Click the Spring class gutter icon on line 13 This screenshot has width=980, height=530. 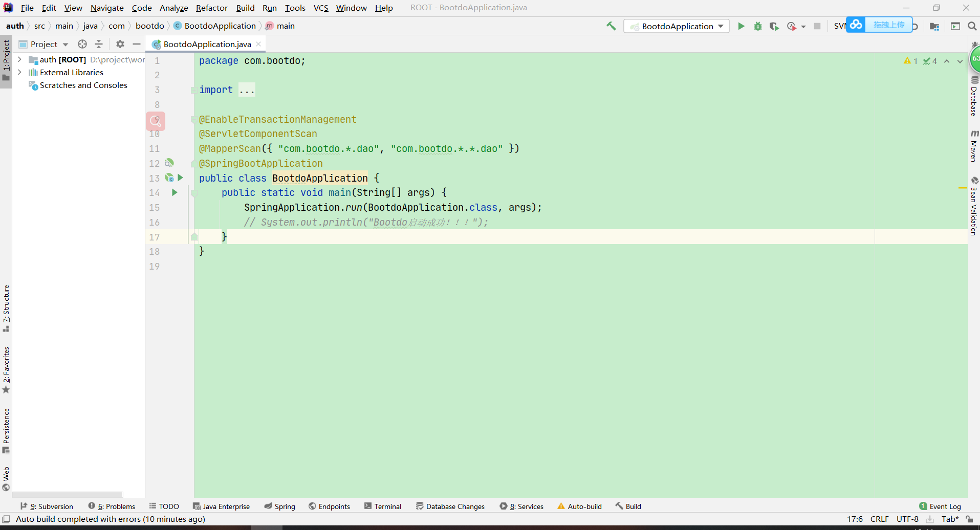(169, 178)
